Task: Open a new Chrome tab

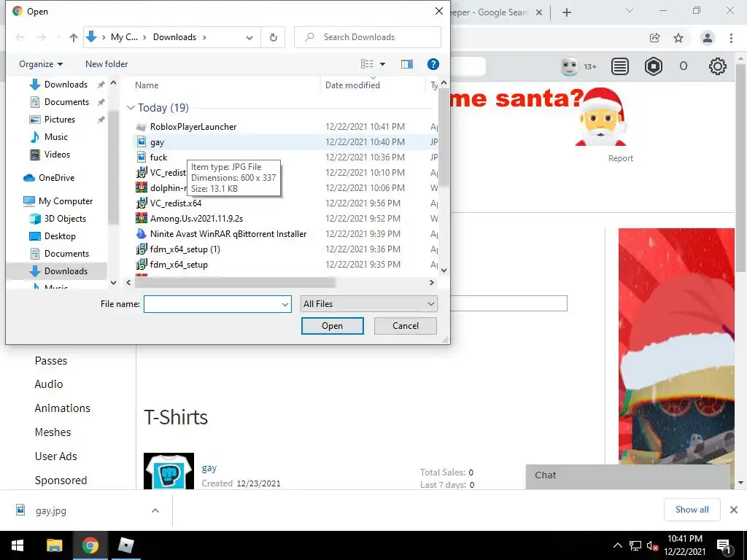Action: coord(566,12)
